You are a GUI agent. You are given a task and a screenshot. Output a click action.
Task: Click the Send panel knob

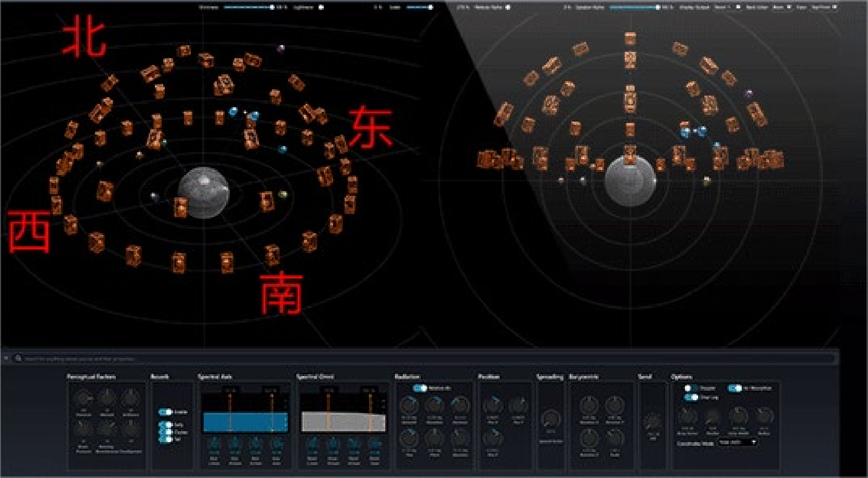click(653, 422)
